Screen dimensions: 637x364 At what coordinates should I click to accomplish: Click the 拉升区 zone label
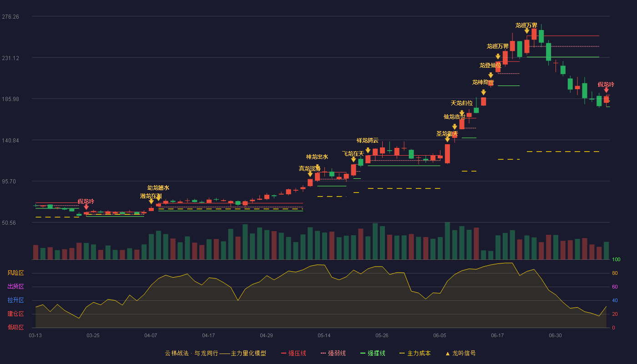[x=15, y=300]
